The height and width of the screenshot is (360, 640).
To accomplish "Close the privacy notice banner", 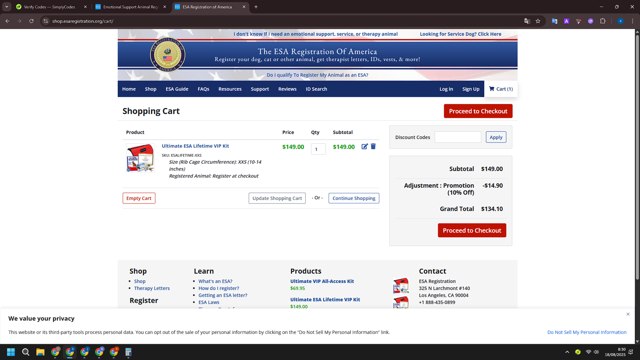I will [x=628, y=314].
